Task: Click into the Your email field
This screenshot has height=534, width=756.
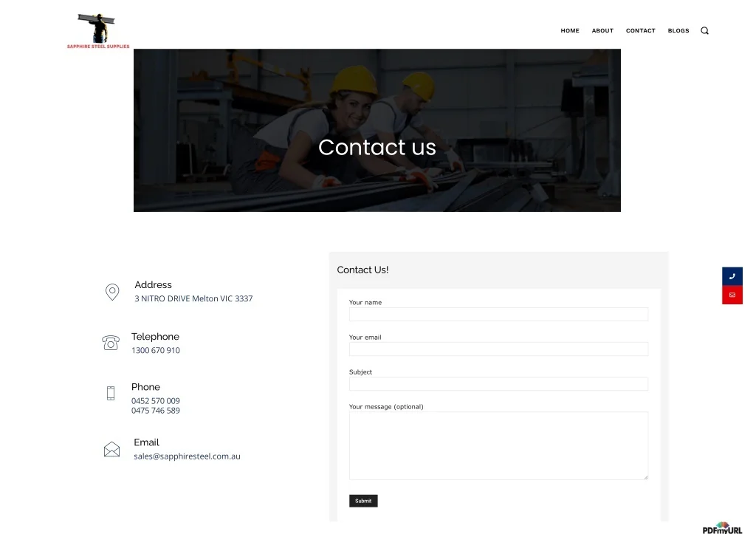Action: (x=498, y=349)
